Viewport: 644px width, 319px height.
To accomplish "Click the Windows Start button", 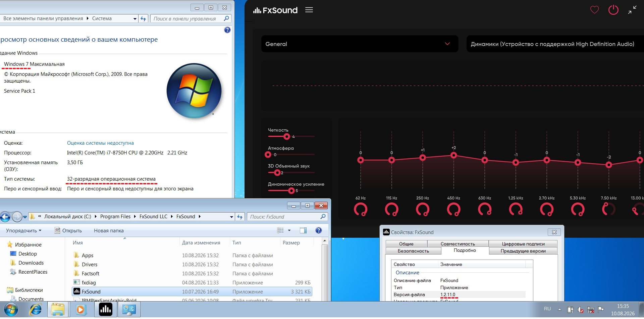I will [x=11, y=309].
